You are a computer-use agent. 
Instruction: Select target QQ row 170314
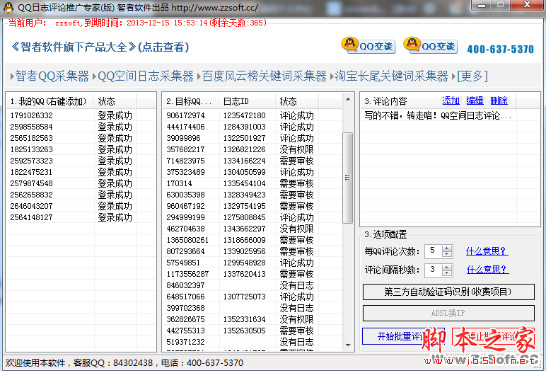coord(252,183)
